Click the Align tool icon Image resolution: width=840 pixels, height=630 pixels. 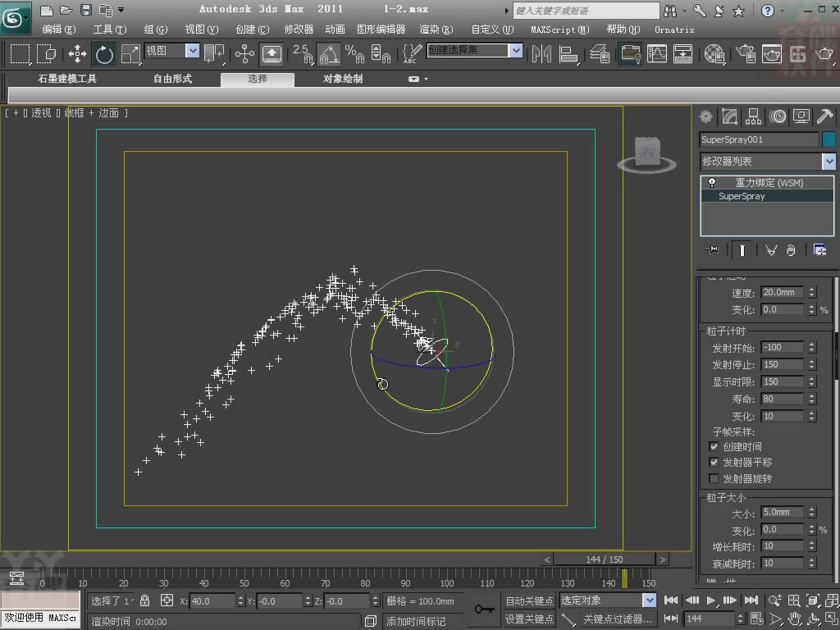pos(568,53)
